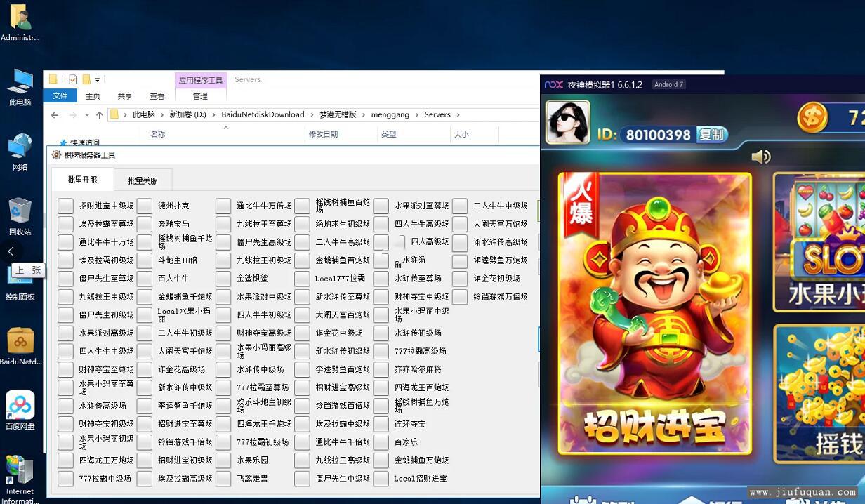Expand the chevron after Servers in address bar
Screen dimensions: 865x504
pos(458,114)
